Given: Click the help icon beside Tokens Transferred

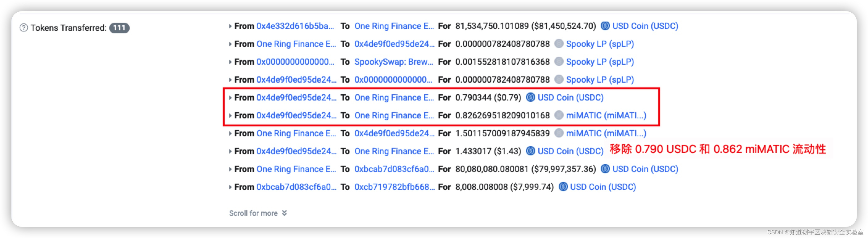Looking at the screenshot, I should coord(23,28).
